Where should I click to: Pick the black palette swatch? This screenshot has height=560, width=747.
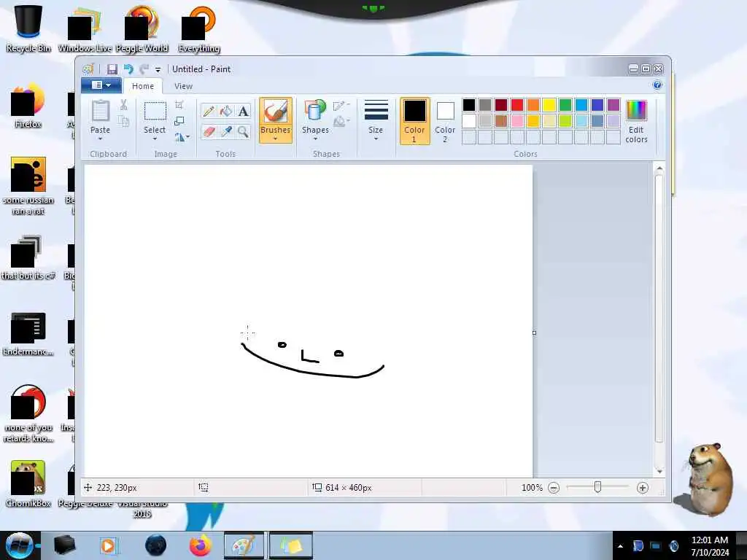point(469,105)
